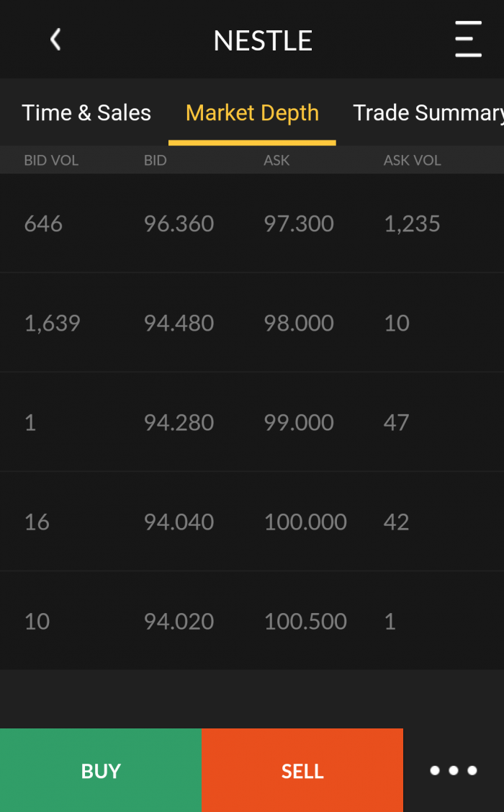The width and height of the screenshot is (504, 812).
Task: Open the hamburger menu icon
Action: coord(468,40)
